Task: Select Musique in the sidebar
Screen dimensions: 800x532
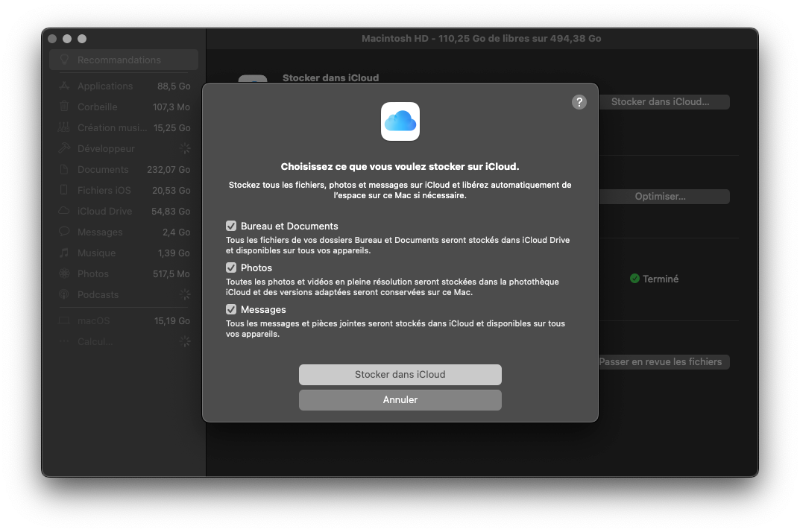Action: [x=124, y=253]
